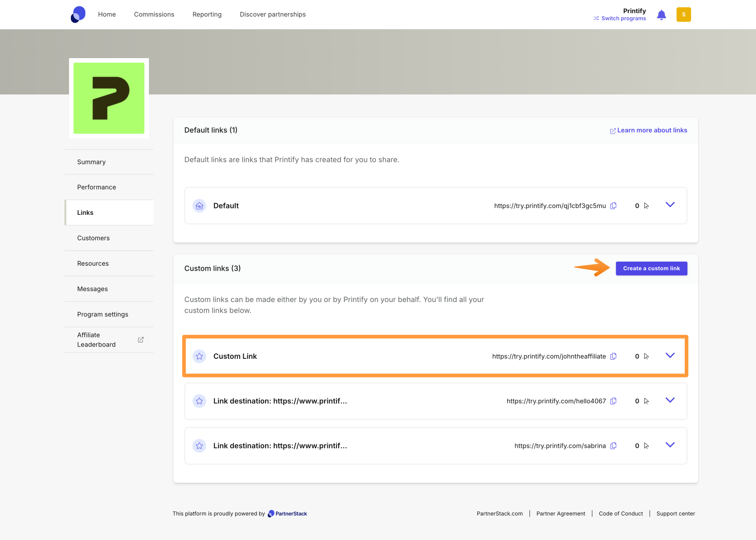Image resolution: width=756 pixels, height=540 pixels.
Task: Click the cursor clicks icon in sabrina row
Action: pos(647,446)
